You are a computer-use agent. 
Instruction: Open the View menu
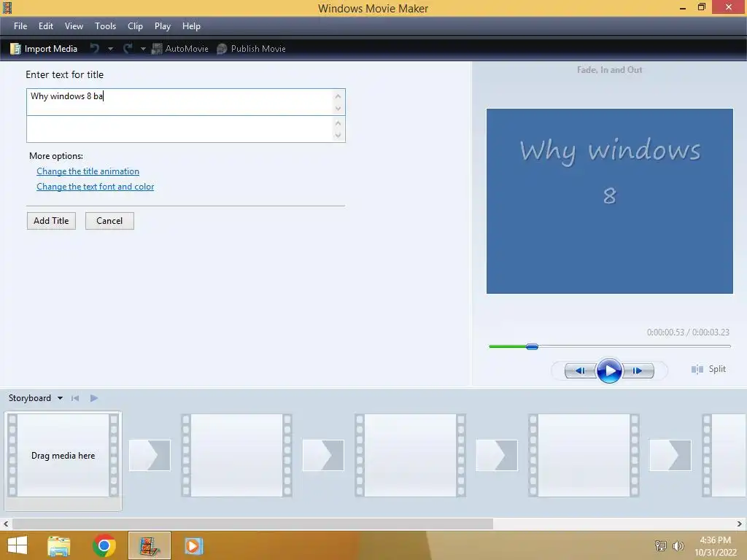(x=74, y=26)
